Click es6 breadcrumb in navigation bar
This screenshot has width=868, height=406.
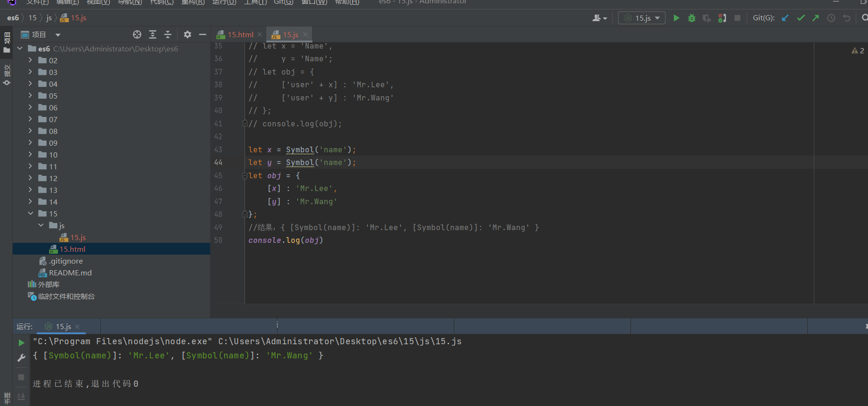click(x=13, y=18)
